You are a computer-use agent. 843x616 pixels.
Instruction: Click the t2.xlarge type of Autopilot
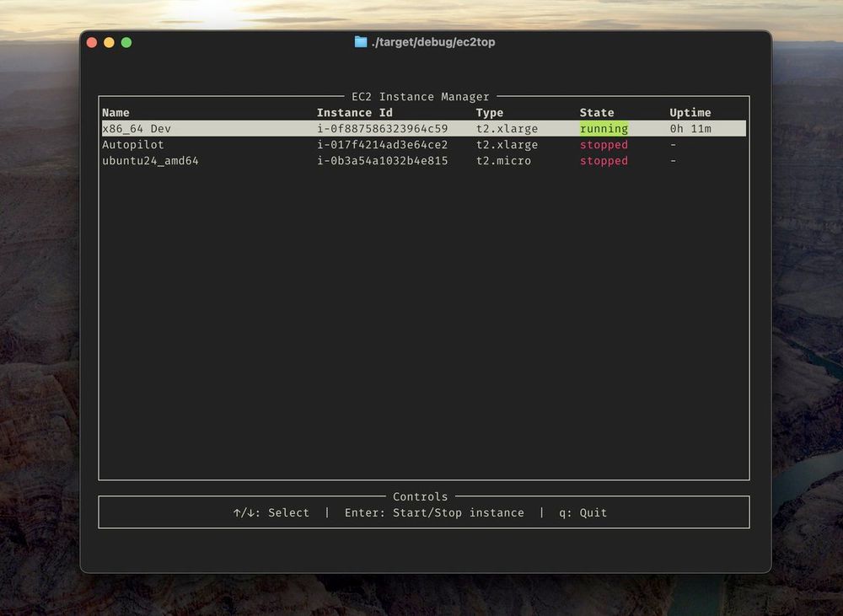click(507, 145)
